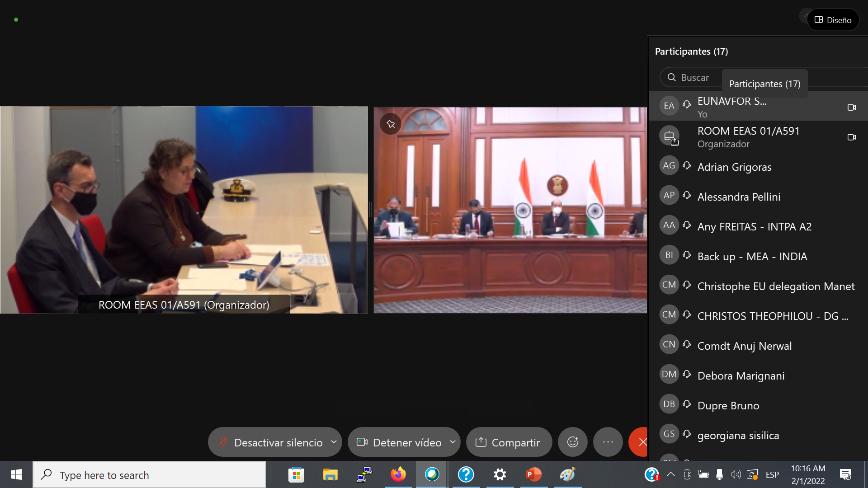Click the camera icon beside EUNAVFOR participant
The height and width of the screenshot is (488, 868).
pos(851,108)
